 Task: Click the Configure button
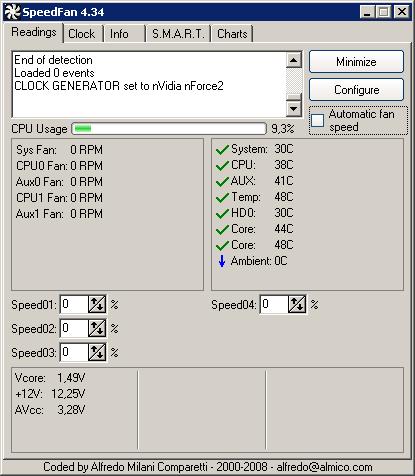356,90
